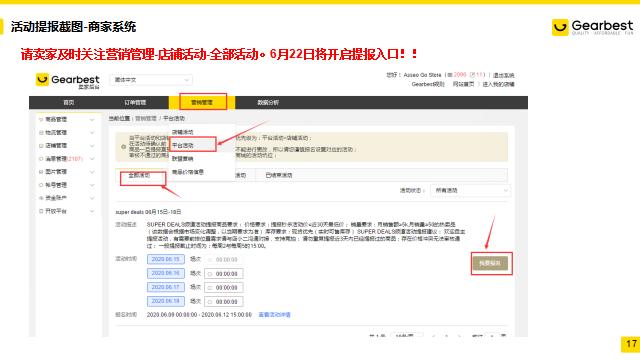Screen dimensions: 640x360
Task: Click the notice info icon in beige banner
Action: point(124,147)
